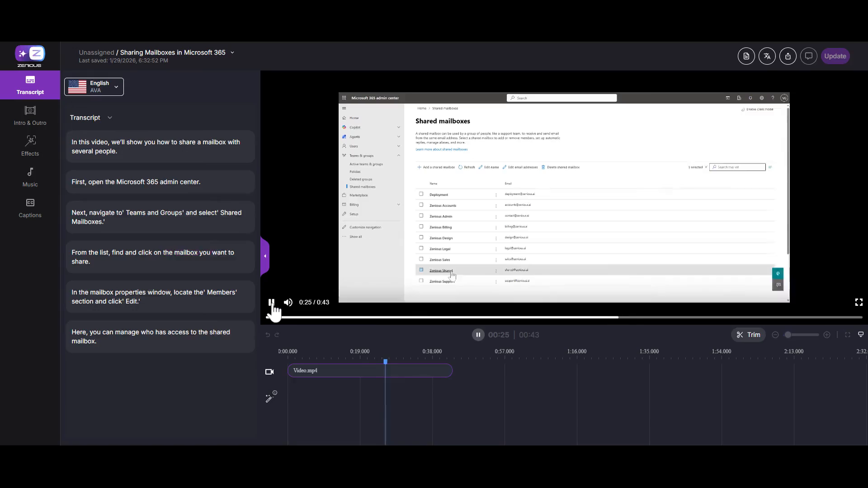Click the Trim button
This screenshot has height=488, width=868.
pyautogui.click(x=748, y=335)
